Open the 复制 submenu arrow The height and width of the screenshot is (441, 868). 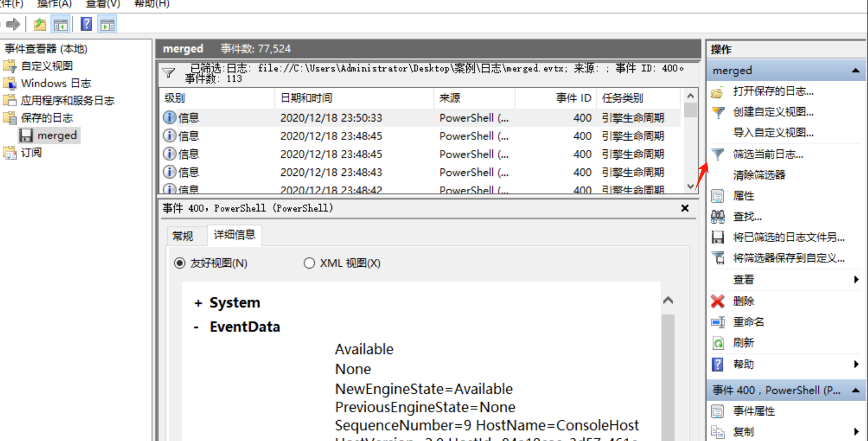click(856, 432)
